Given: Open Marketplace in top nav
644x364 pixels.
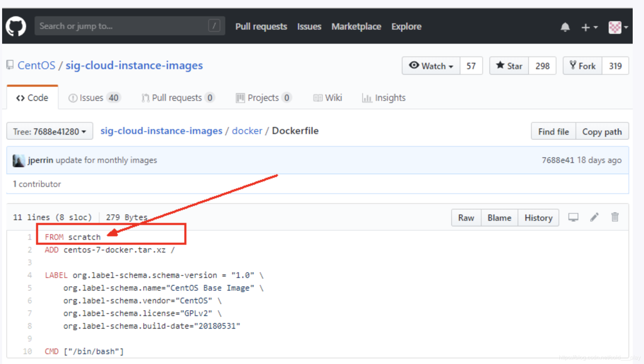Looking at the screenshot, I should click(356, 26).
